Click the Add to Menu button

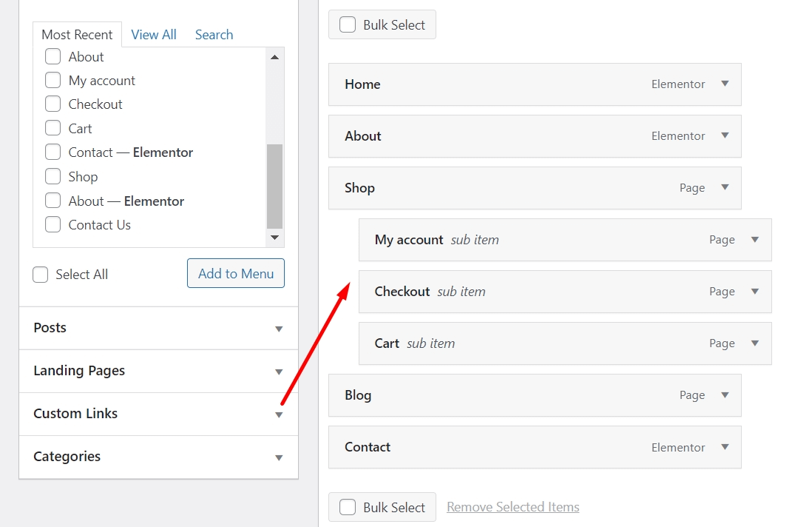235,273
